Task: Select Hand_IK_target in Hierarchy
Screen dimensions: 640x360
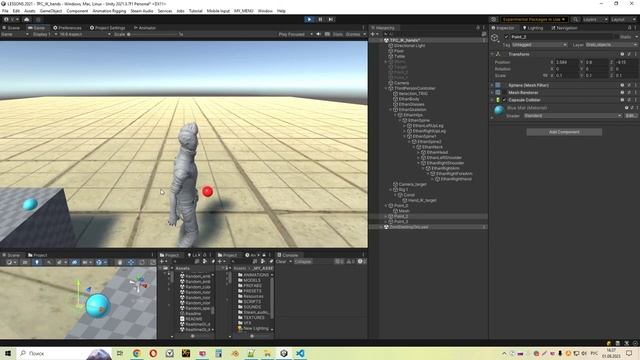Action: coord(422,200)
